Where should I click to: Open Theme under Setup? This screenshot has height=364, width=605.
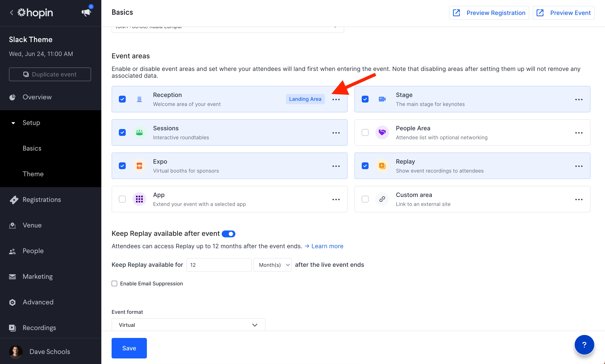(x=33, y=174)
